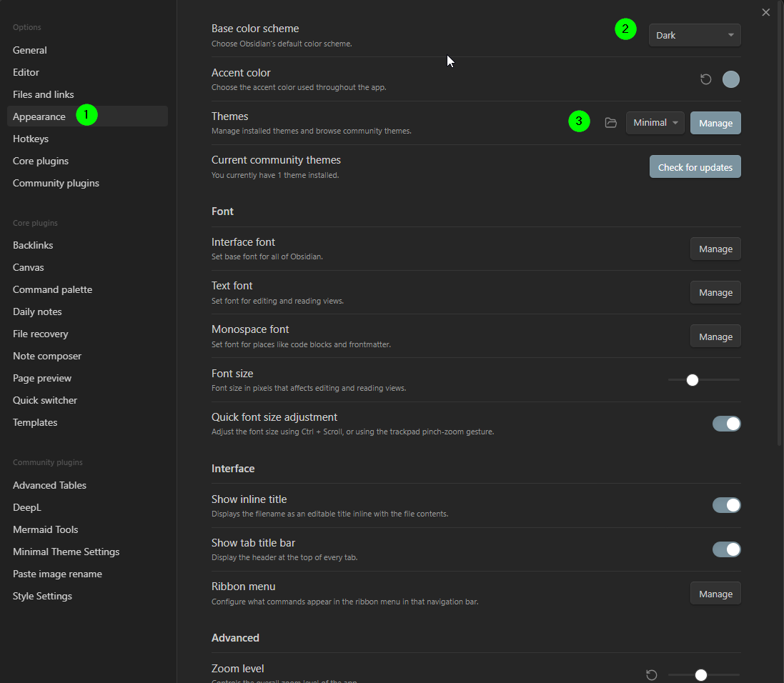Screen dimensions: 784x683
Task: Go to Files and links settings
Action: click(x=87, y=94)
